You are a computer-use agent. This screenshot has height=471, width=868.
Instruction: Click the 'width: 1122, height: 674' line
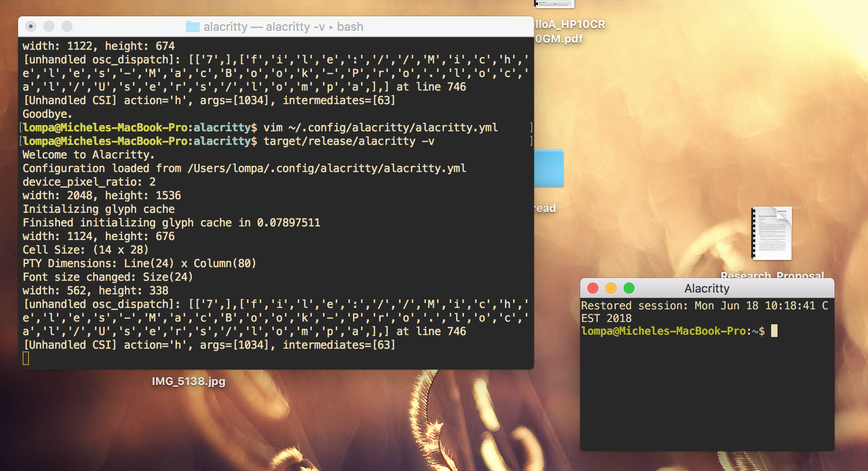point(99,46)
